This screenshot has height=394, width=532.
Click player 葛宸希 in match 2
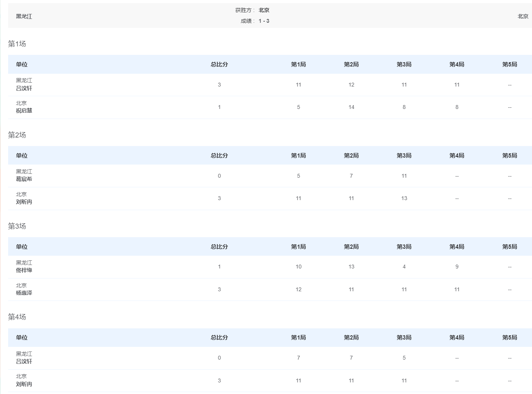tap(24, 179)
